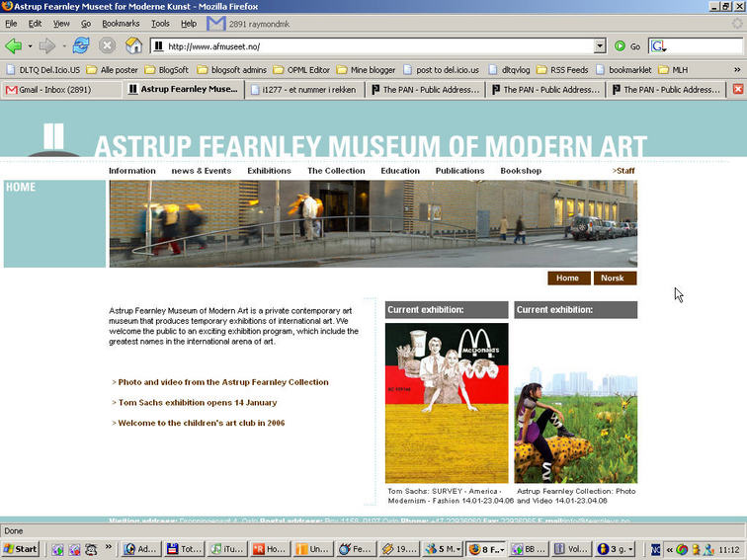This screenshot has height=560, width=747.
Task: Open the Education section
Action: (x=400, y=171)
